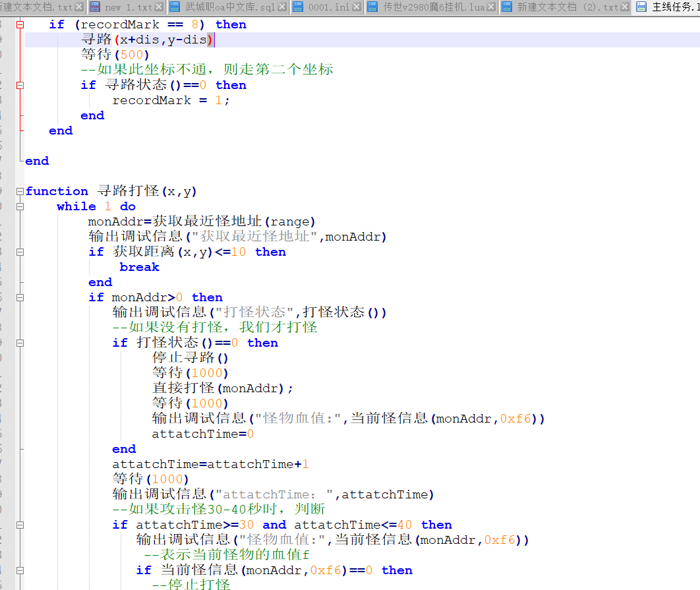
Task: Click the file icon on 武城职oa中文库.sql tab
Action: [175, 7]
